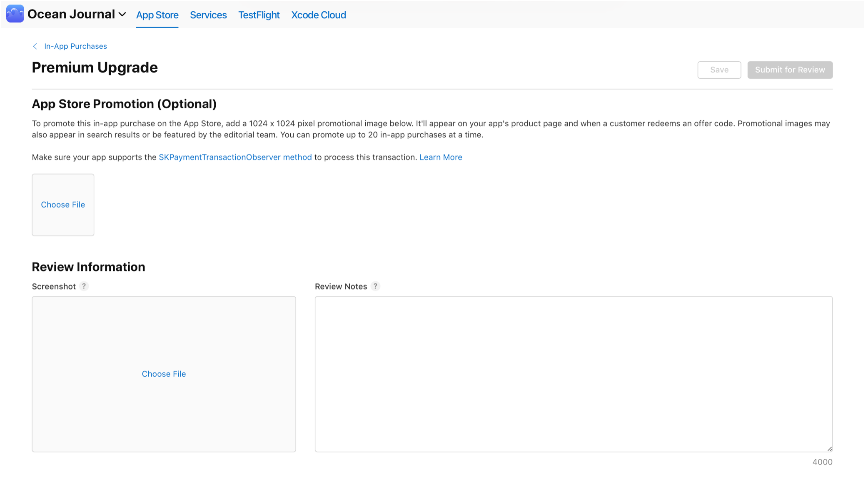The width and height of the screenshot is (868, 490).
Task: Choose a file for the promotional image
Action: pyautogui.click(x=63, y=205)
